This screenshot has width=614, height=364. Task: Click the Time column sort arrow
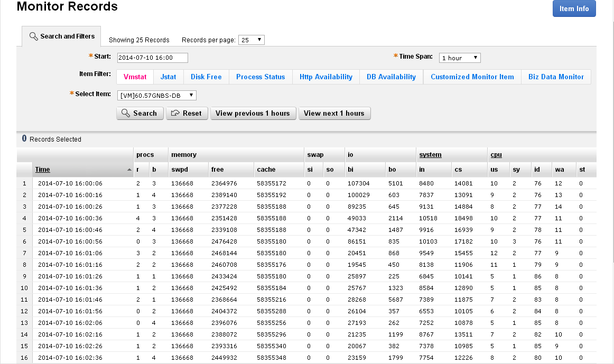tap(129, 170)
